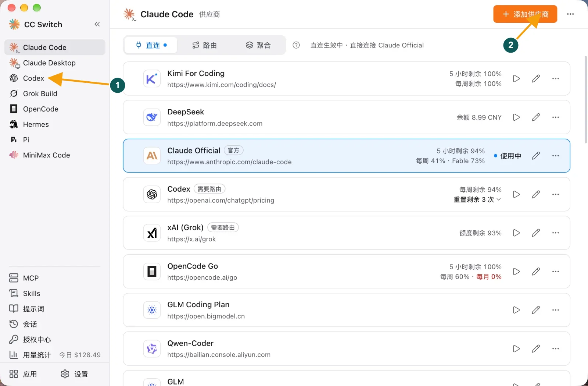Open the MCP section
588x386 pixels.
[x=55, y=278]
